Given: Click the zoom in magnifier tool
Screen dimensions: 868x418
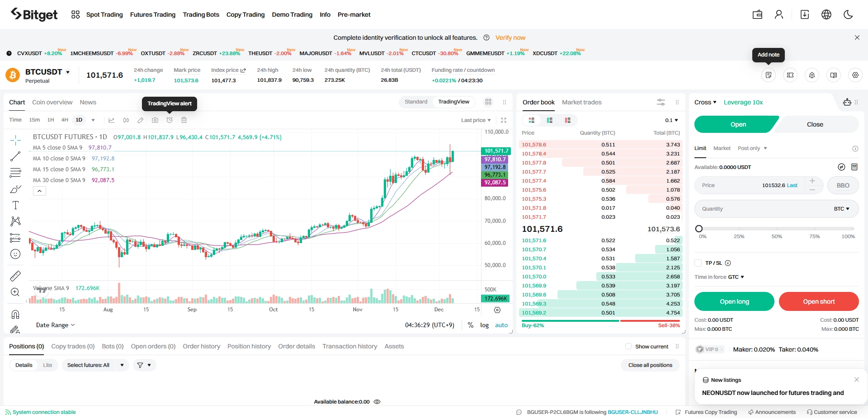Looking at the screenshot, I should (x=15, y=292).
